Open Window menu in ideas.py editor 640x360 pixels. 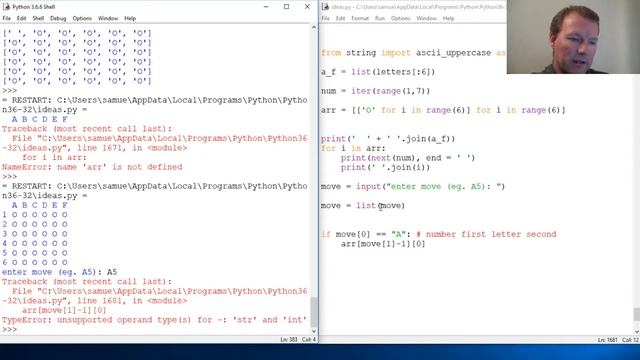[426, 18]
